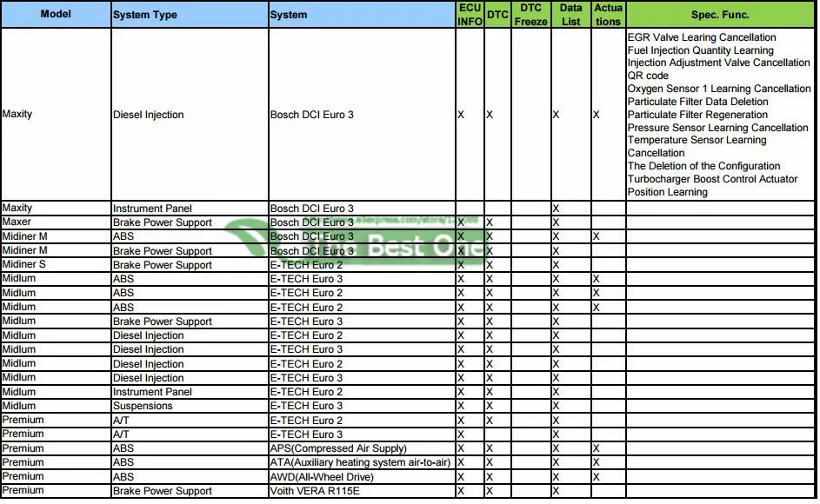Click Data List X in Maxity Instrument Panel row
820x504 pixels.
coord(556,208)
